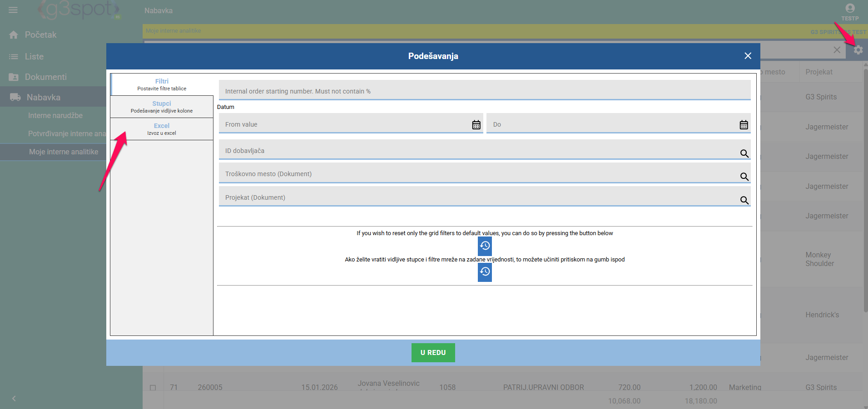Collapse the sidebar with the left chevron

(x=14, y=399)
